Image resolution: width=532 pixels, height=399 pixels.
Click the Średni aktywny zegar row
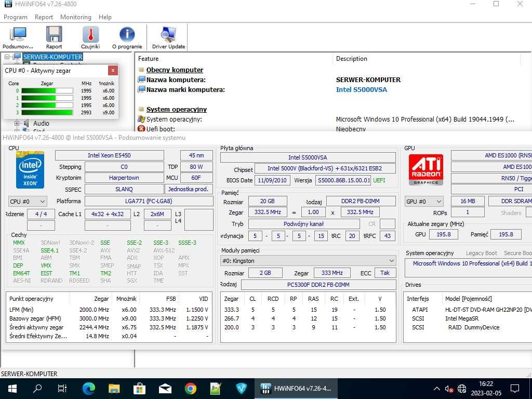coord(109,327)
